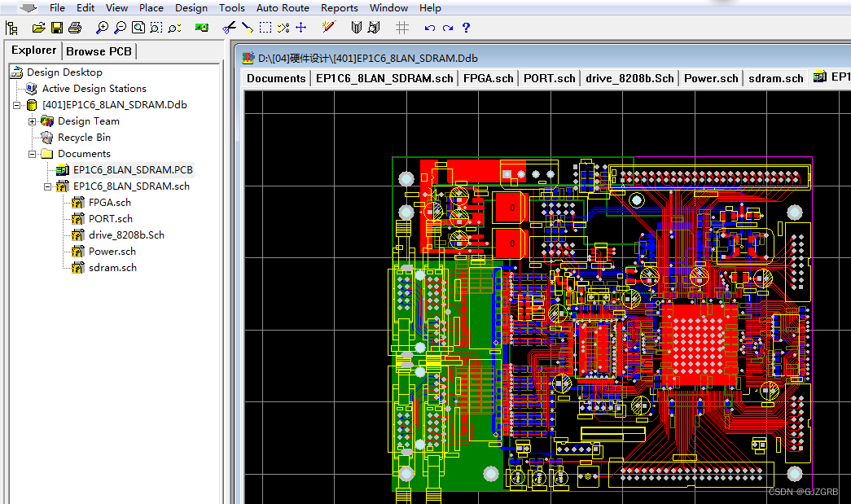Toggle the visible grid display icon
851x504 pixels.
coord(401,27)
